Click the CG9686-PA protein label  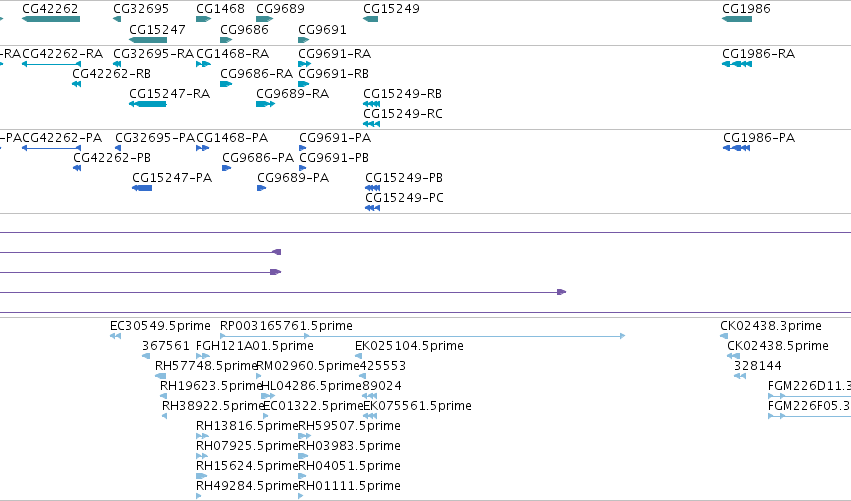tap(258, 158)
